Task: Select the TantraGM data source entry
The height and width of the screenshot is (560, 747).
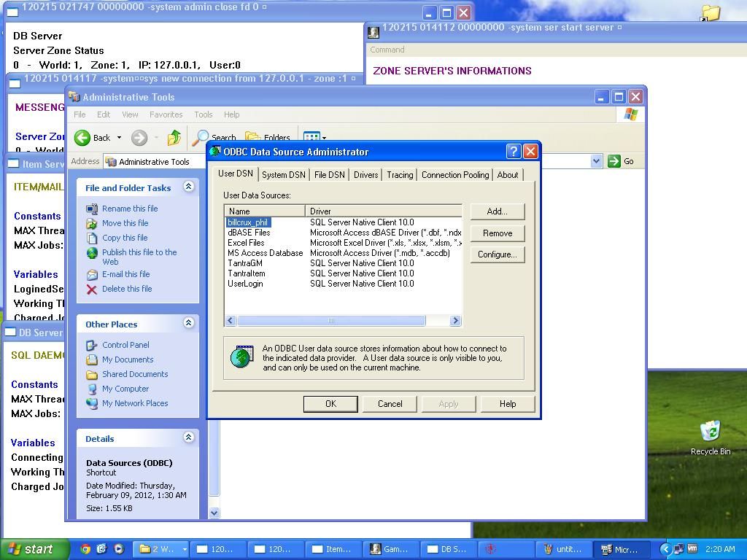Action: coord(245,263)
